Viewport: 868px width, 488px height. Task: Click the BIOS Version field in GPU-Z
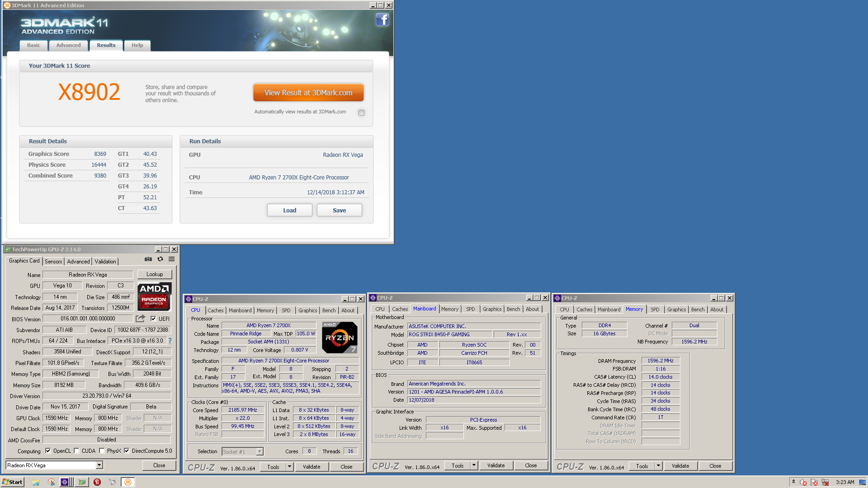(x=88, y=319)
